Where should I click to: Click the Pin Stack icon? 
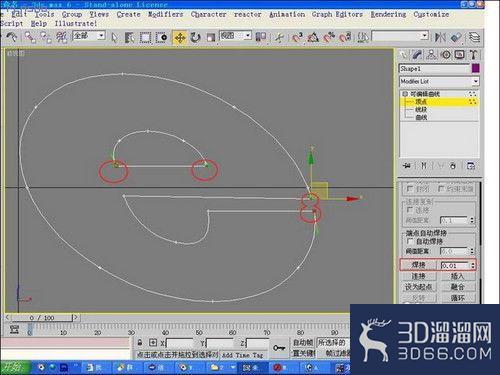point(407,165)
